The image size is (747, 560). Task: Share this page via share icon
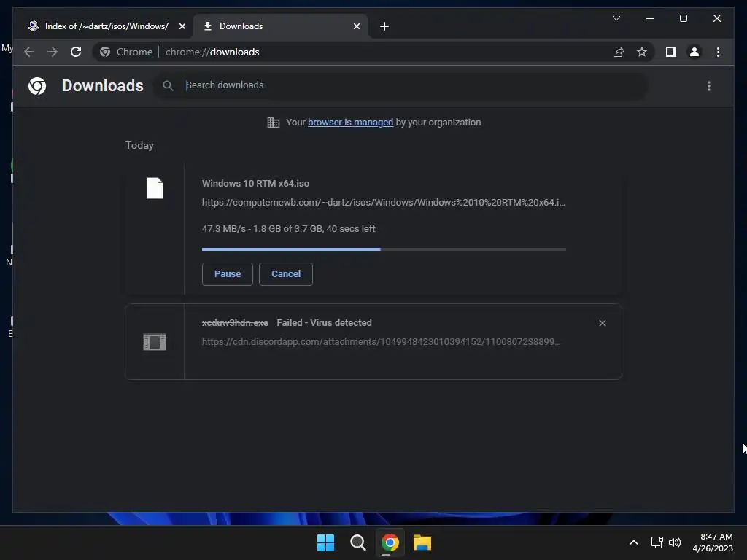(x=619, y=52)
